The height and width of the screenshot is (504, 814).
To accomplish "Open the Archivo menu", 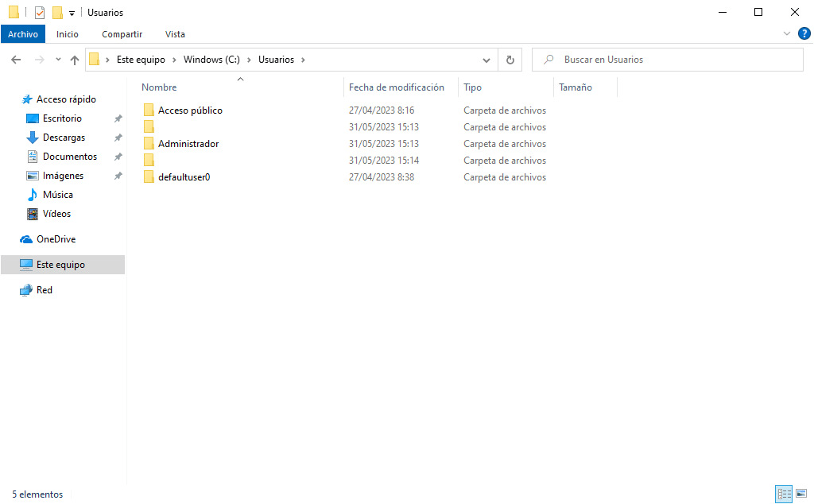I will pos(23,34).
